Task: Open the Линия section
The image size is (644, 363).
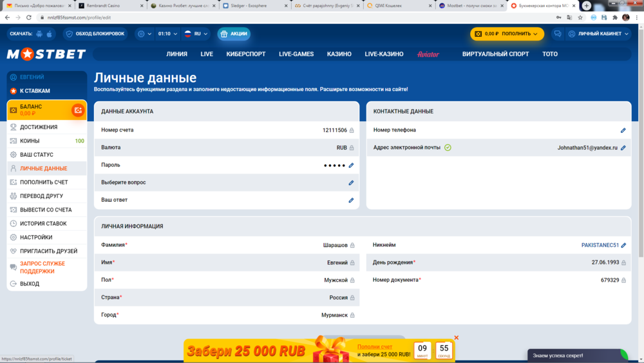Action: [x=176, y=54]
